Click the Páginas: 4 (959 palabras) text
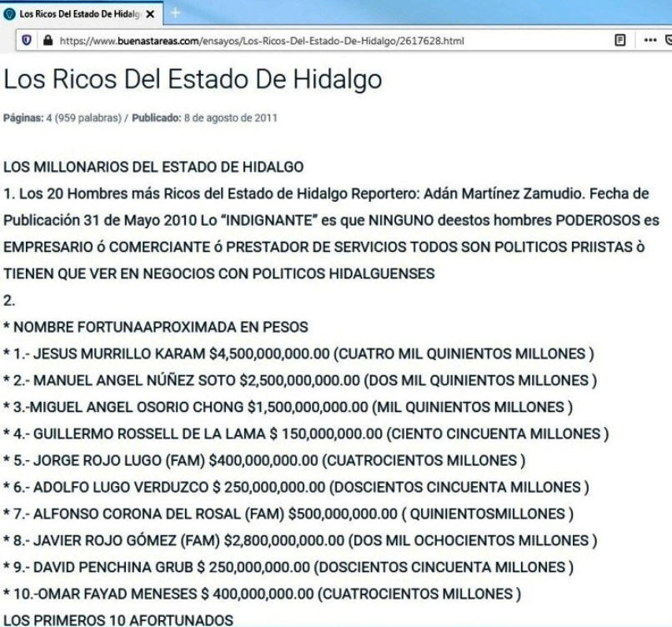 [63, 118]
